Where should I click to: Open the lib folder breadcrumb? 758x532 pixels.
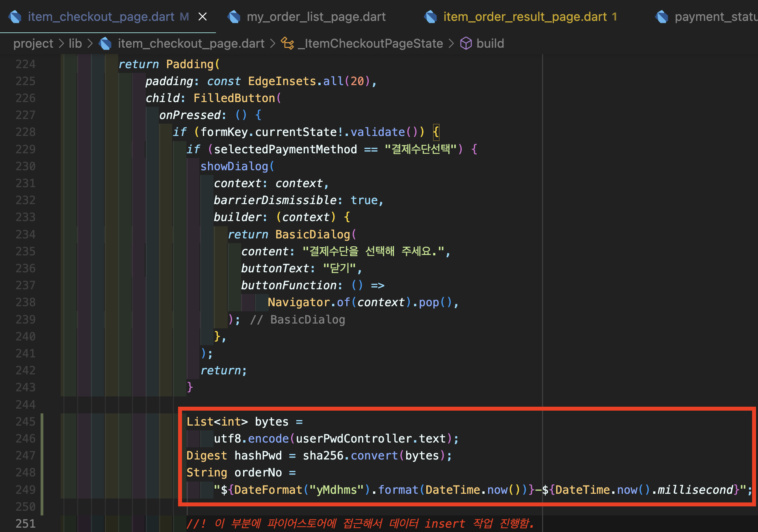pyautogui.click(x=75, y=43)
